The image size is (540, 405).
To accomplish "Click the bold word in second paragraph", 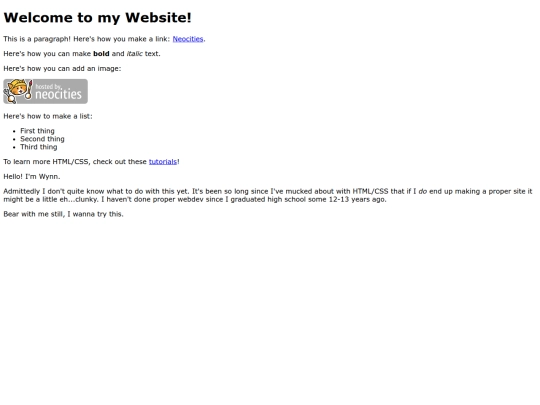I will pyautogui.click(x=101, y=54).
